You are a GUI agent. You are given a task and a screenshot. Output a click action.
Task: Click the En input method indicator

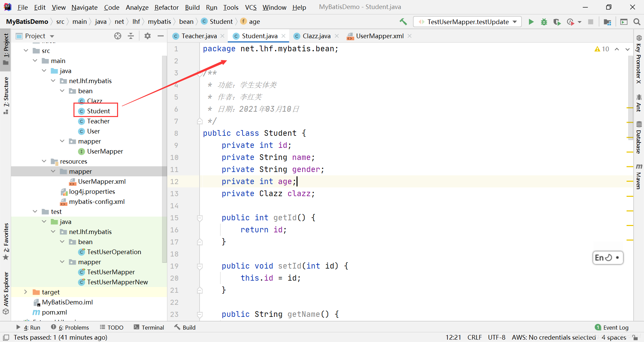point(607,258)
